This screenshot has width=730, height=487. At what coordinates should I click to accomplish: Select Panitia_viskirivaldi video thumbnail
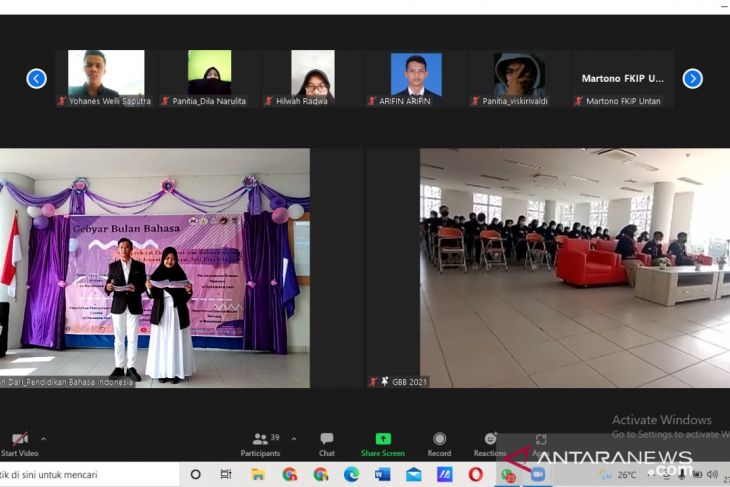point(520,78)
